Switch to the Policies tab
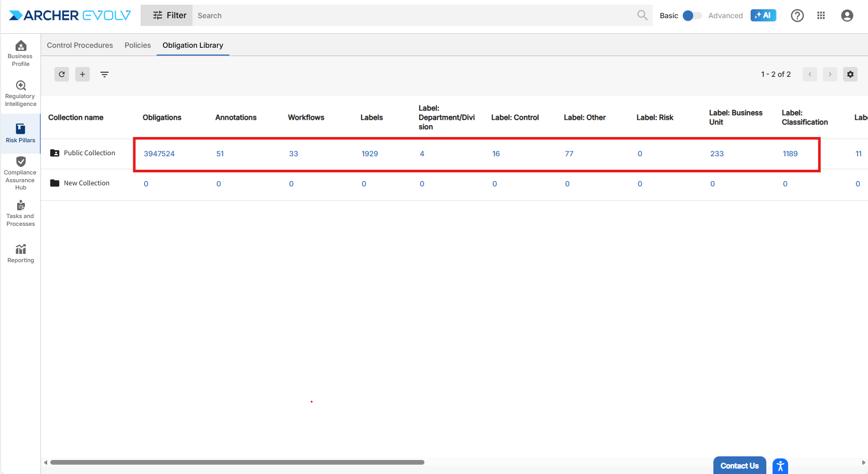 click(137, 45)
